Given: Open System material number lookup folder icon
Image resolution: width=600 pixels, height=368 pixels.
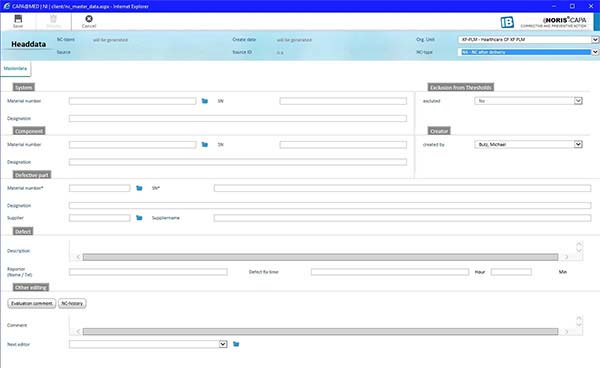Looking at the screenshot, I should [x=205, y=101].
